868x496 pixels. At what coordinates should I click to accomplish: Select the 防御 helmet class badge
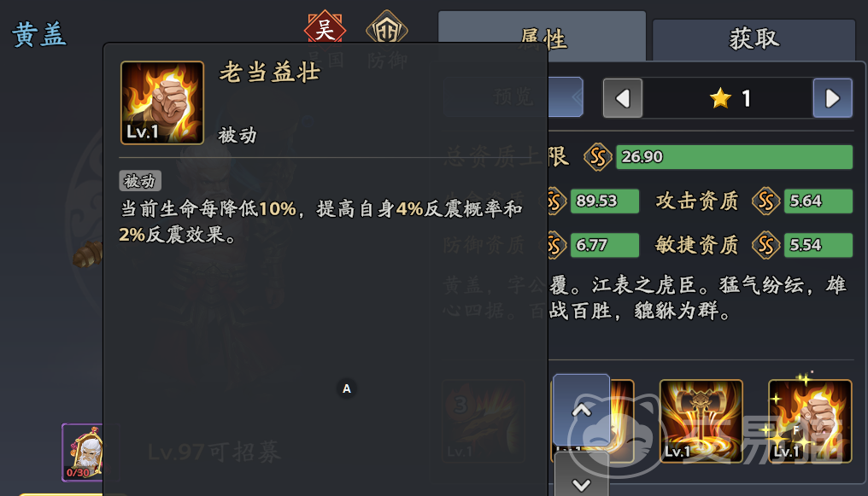point(387,29)
